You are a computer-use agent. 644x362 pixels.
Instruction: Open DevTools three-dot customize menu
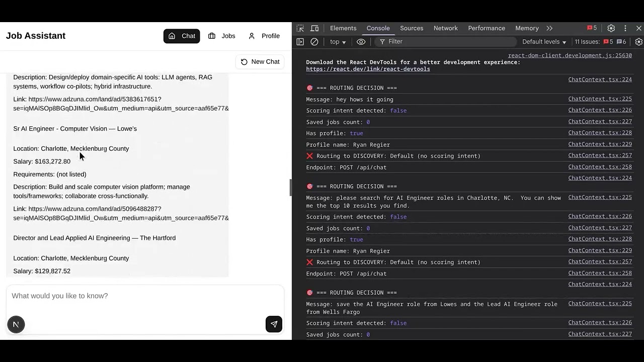click(x=625, y=28)
